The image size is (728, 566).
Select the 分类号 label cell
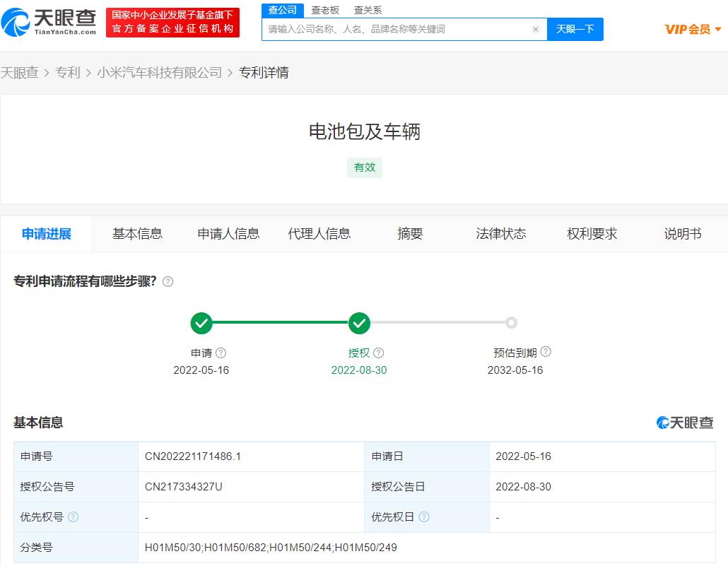[76, 548]
